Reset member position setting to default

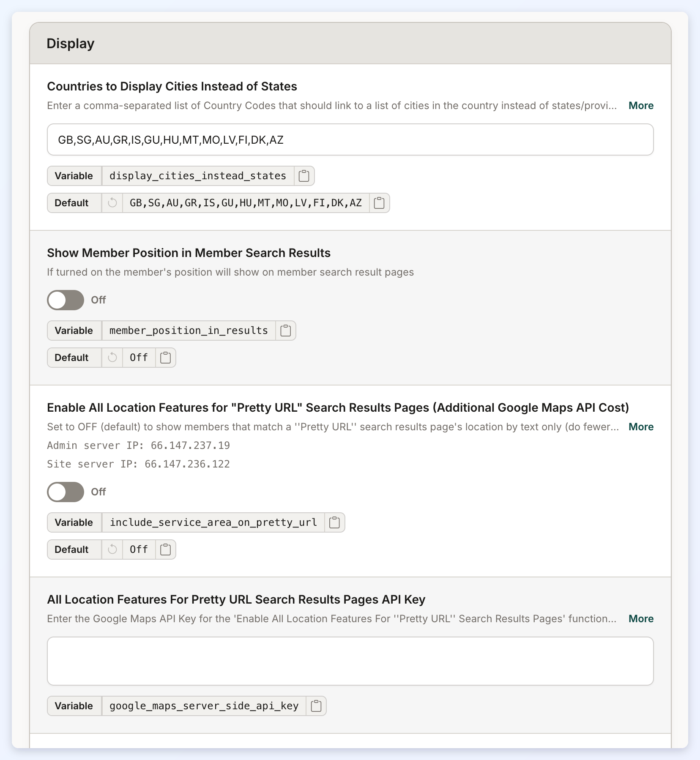[112, 358]
